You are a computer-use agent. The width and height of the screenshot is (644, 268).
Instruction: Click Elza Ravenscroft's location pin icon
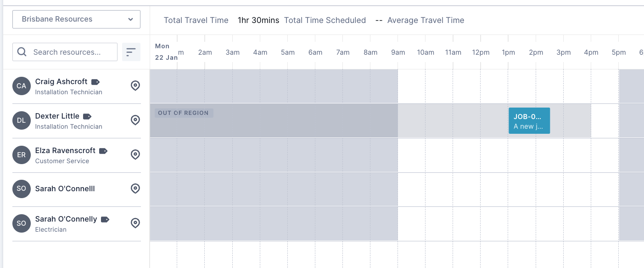point(135,155)
